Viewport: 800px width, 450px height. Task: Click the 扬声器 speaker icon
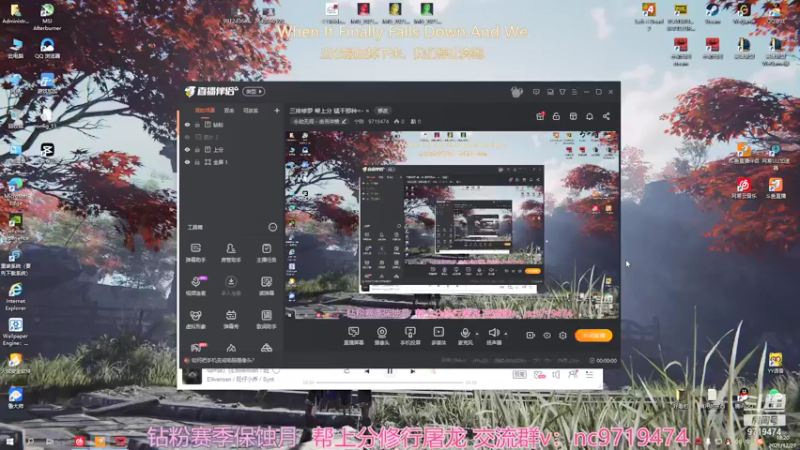(493, 333)
